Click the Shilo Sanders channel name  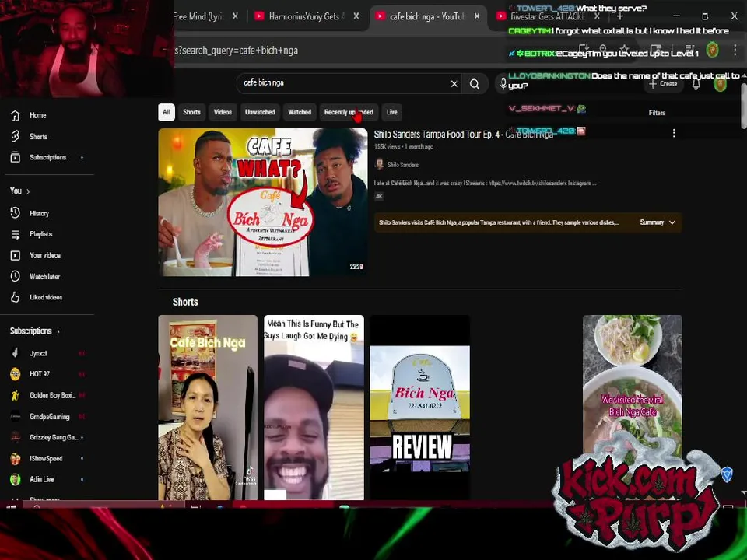pos(402,165)
